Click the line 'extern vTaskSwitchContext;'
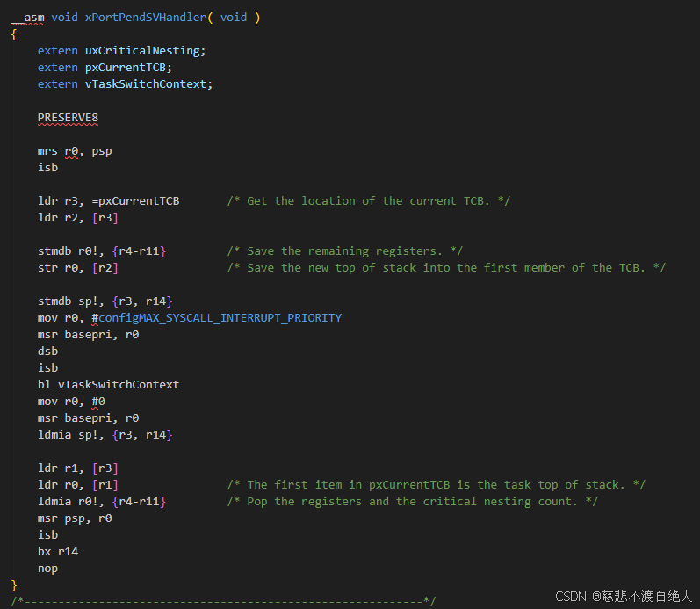700x609 pixels. (x=125, y=84)
